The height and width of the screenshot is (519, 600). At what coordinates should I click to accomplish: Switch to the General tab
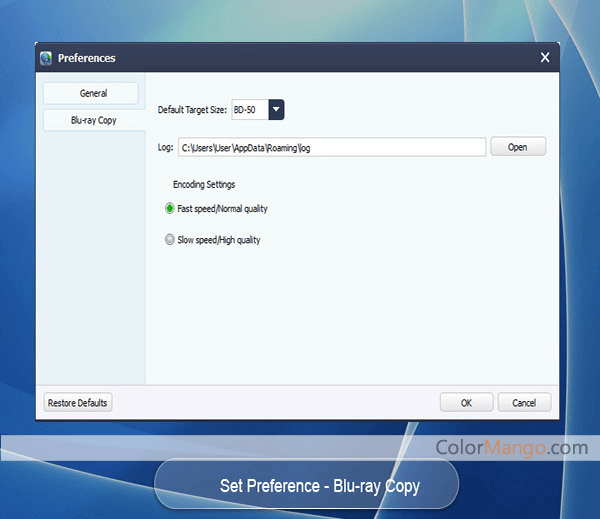coord(91,93)
